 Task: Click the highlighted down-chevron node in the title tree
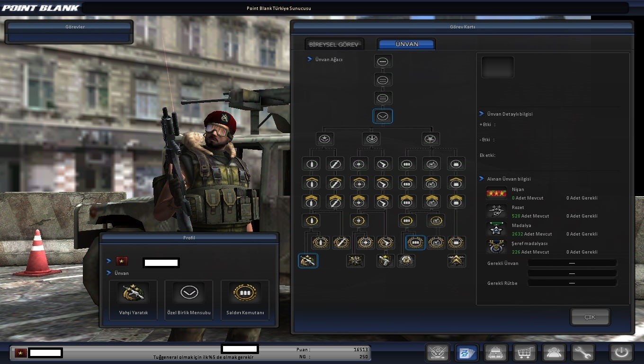coord(383,116)
